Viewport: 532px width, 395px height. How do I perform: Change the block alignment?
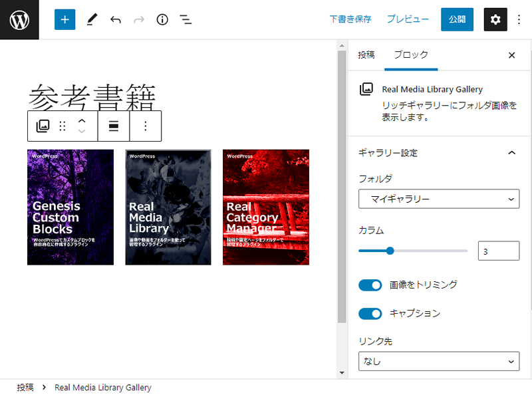[x=114, y=126]
